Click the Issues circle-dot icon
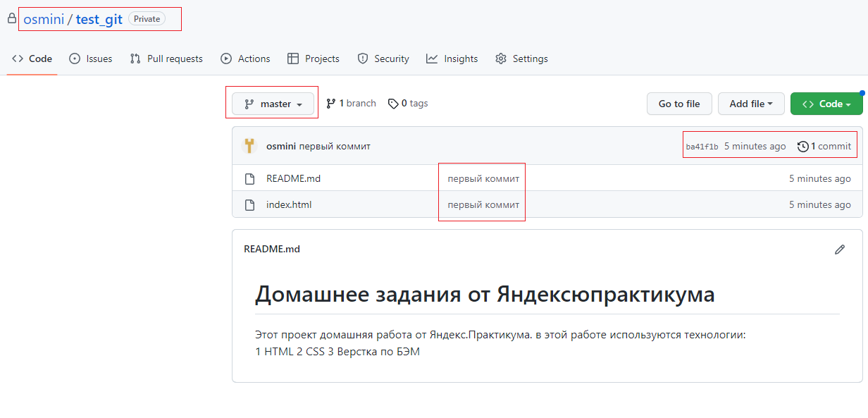This screenshot has height=418, width=868. click(75, 59)
